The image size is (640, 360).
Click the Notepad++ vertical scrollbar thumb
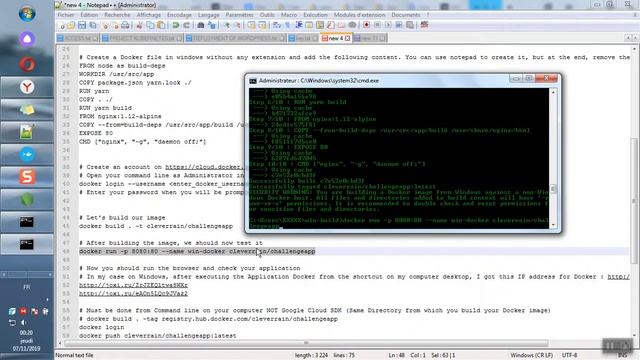(x=634, y=200)
